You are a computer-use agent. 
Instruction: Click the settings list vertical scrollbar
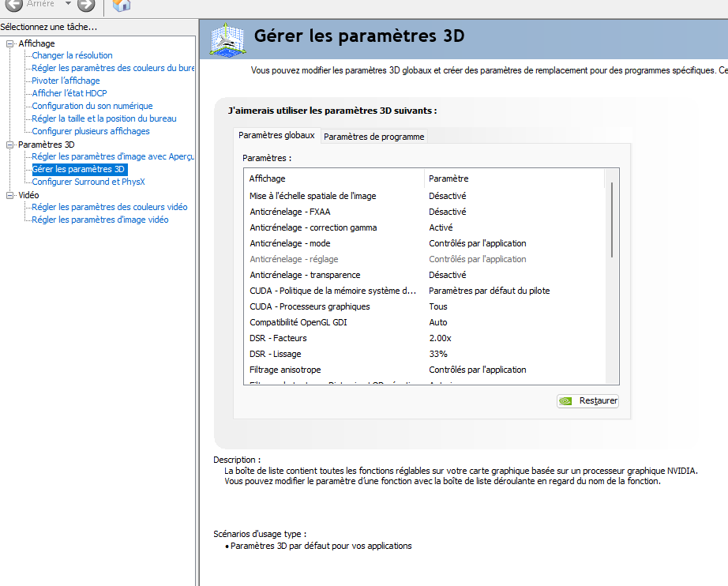(612, 220)
